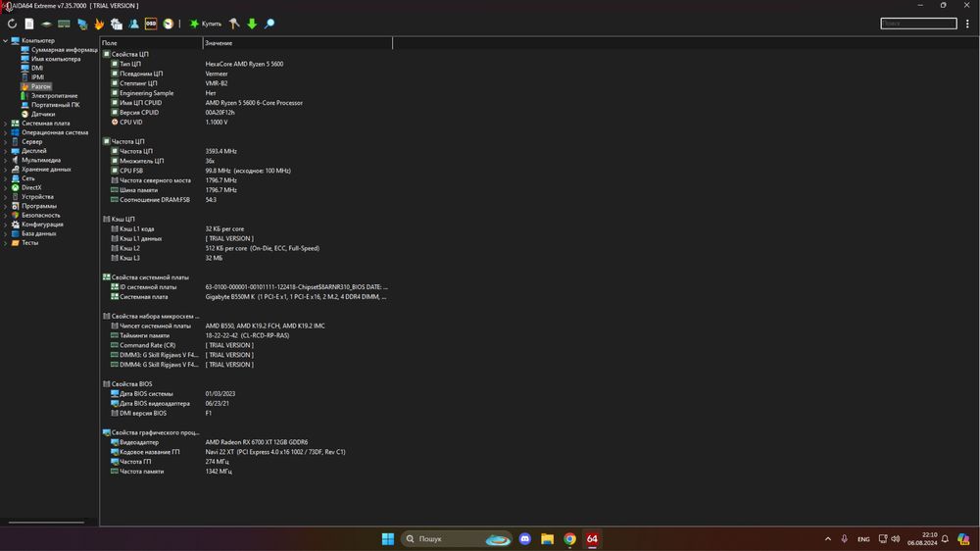Select IPMI tree item
This screenshot has width=980, height=551.
[x=37, y=76]
